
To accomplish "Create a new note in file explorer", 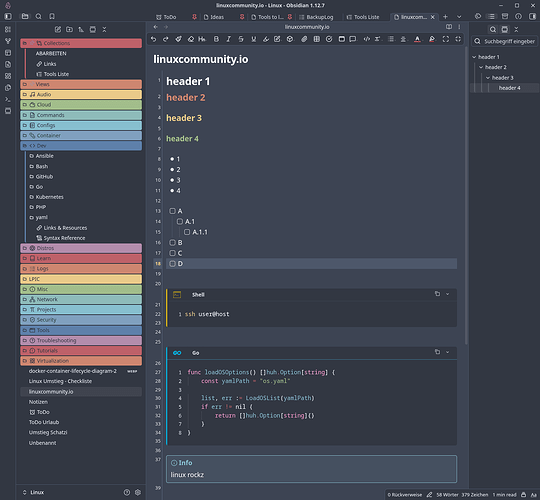I will [58, 30].
